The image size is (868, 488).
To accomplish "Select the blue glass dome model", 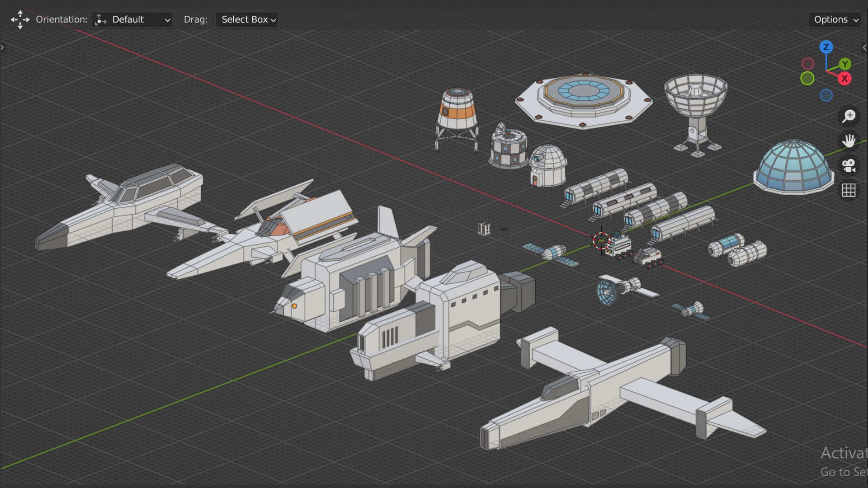I will [x=794, y=168].
